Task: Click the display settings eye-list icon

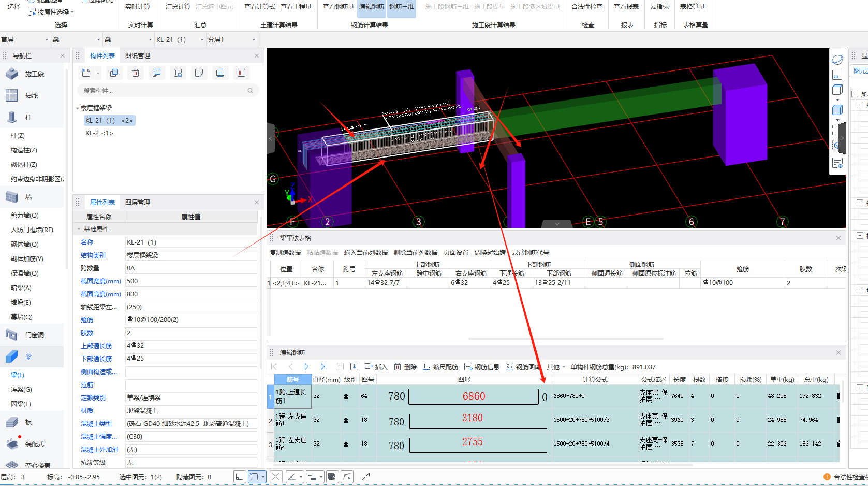Action: coord(837,163)
